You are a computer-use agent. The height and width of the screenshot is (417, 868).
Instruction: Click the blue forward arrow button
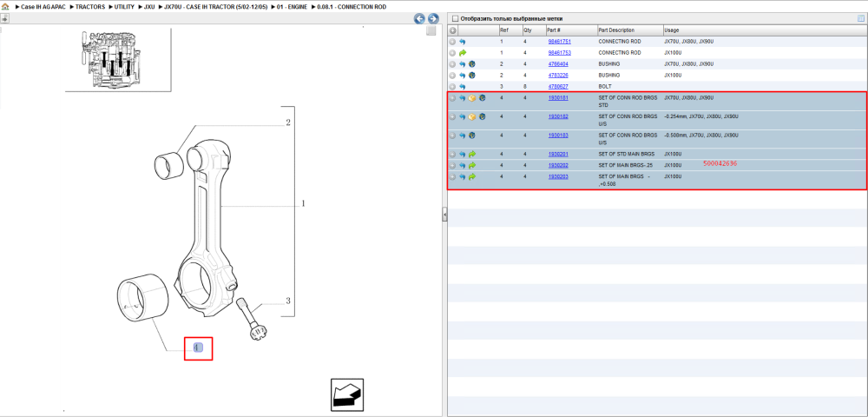point(433,19)
